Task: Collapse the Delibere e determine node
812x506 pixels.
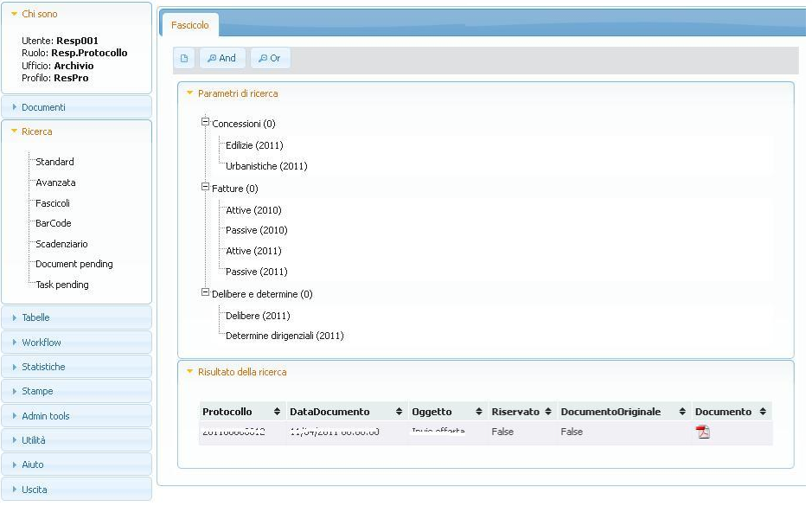Action: coord(205,294)
